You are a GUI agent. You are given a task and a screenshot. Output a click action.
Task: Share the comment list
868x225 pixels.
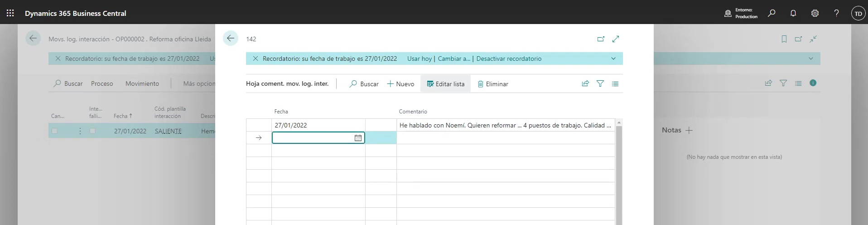[585, 83]
